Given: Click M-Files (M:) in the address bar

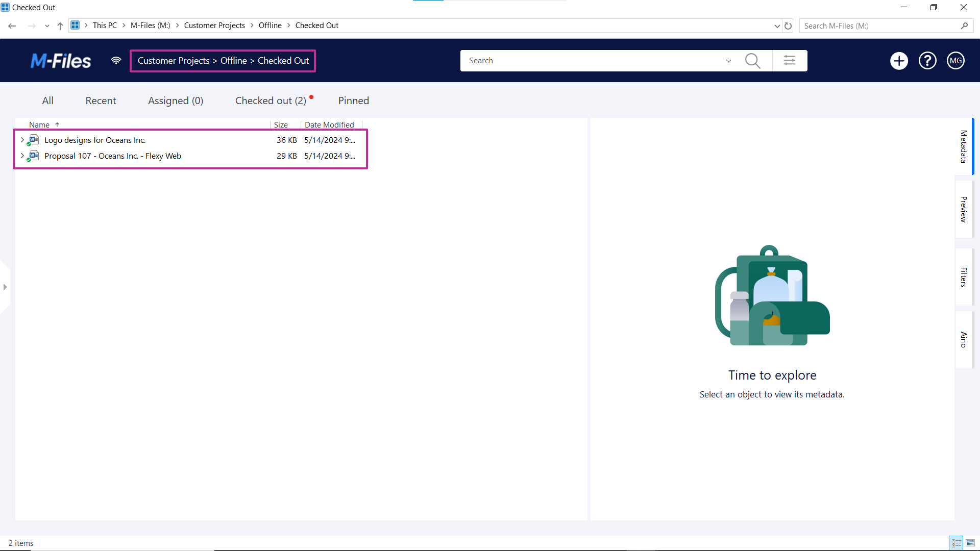Looking at the screenshot, I should coord(150,26).
